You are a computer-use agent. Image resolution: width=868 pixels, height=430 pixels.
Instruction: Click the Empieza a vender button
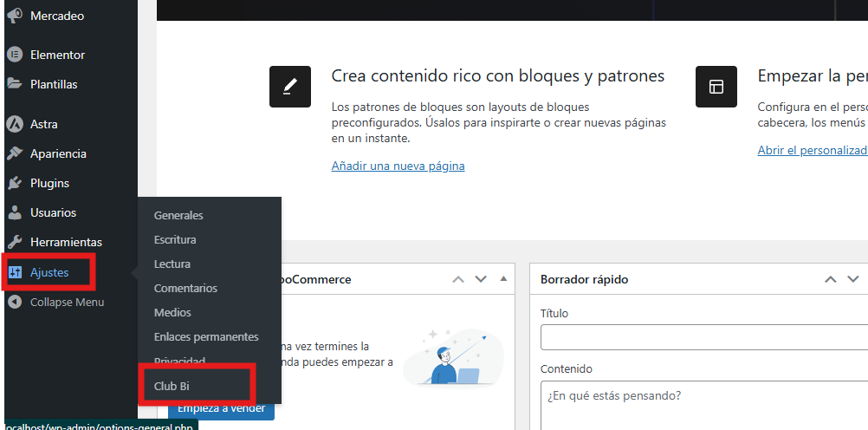pos(221,409)
